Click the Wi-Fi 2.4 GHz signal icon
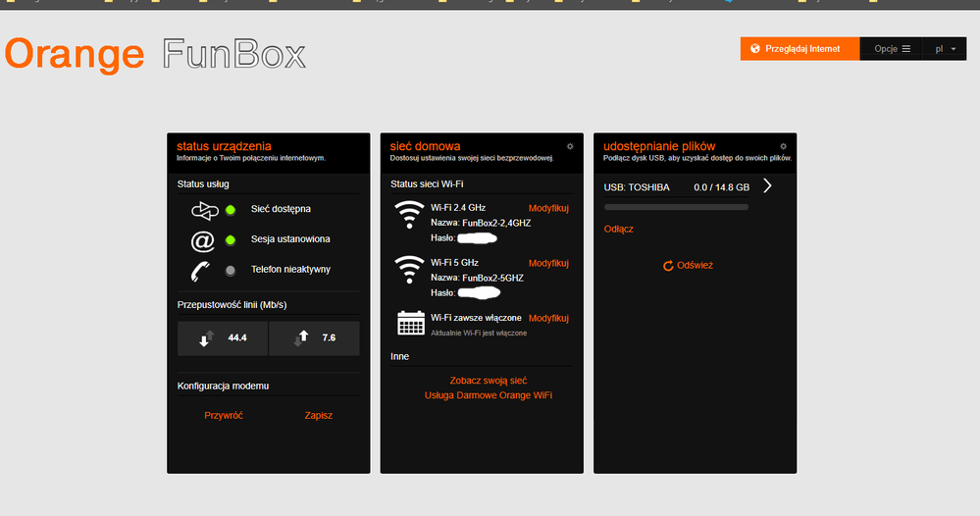980x516 pixels. point(408,216)
